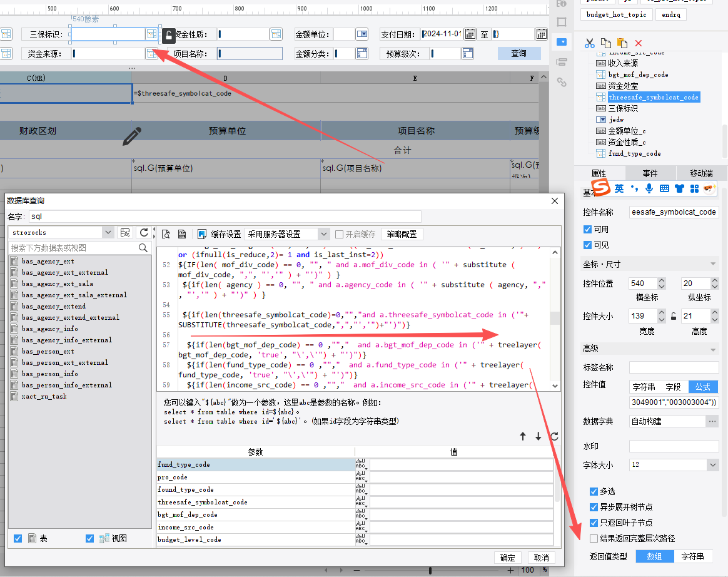This screenshot has height=577, width=728.
Task: Switch to the 移动端 tab
Action: (x=701, y=173)
